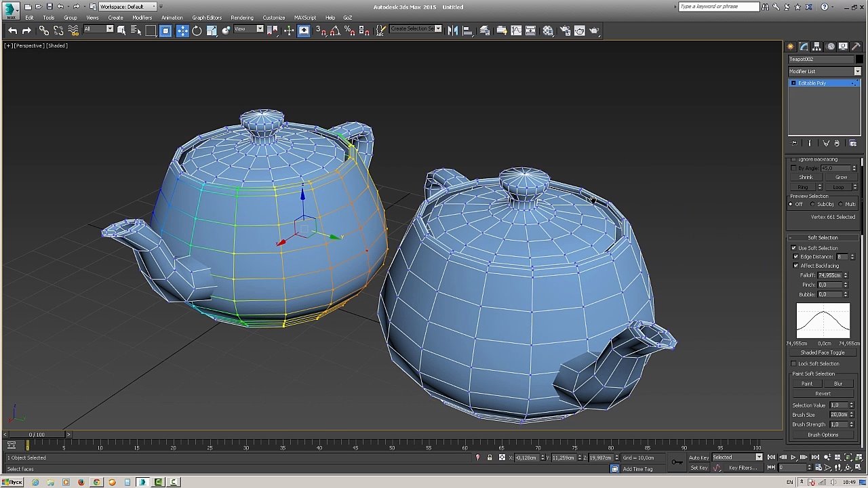Switch to the Utilities command panel
Image resolution: width=868 pixels, height=488 pixels.
click(856, 46)
